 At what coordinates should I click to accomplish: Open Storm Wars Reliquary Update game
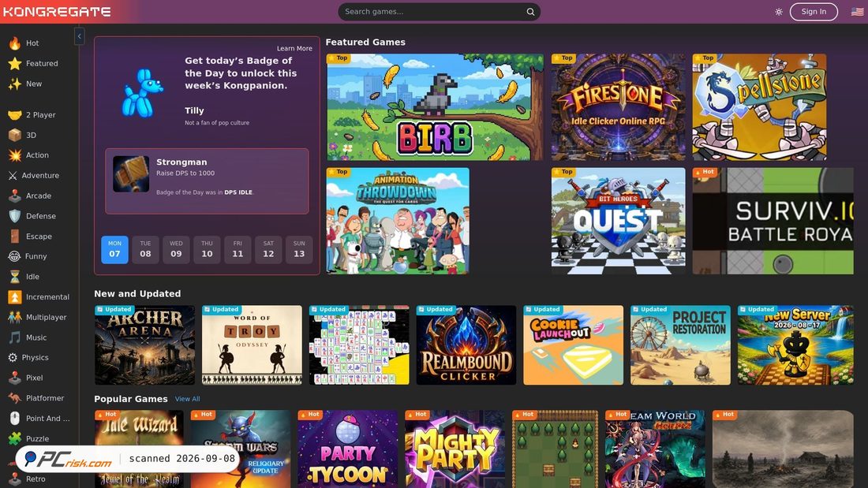[240, 449]
